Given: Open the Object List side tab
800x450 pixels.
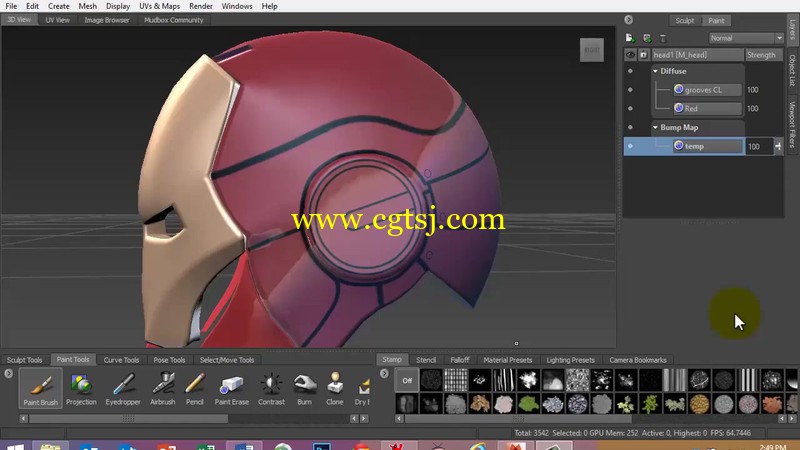Looking at the screenshot, I should pyautogui.click(x=792, y=70).
